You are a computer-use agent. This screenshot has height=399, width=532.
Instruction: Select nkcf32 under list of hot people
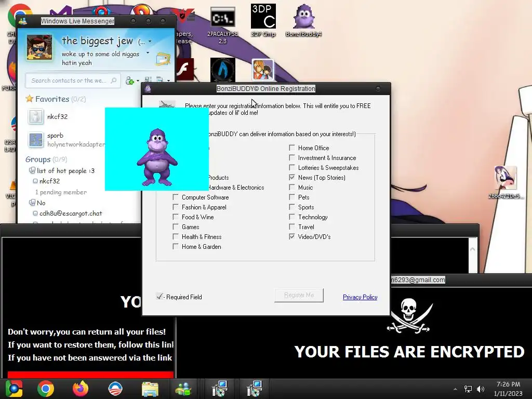click(x=49, y=181)
